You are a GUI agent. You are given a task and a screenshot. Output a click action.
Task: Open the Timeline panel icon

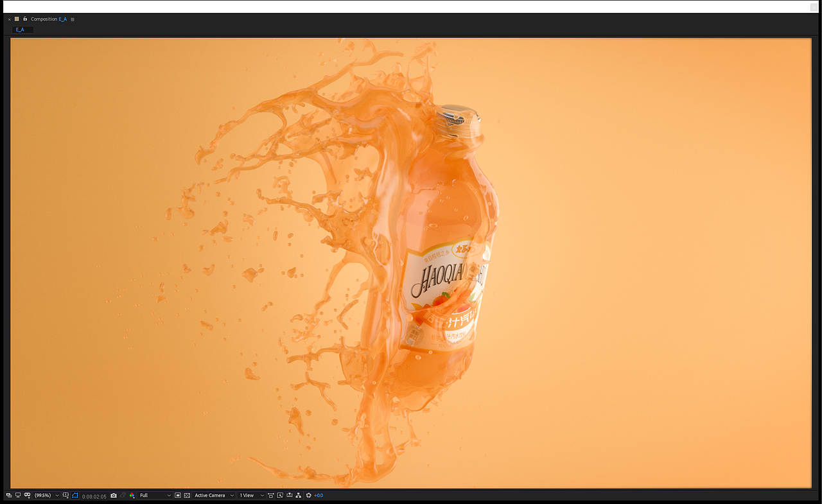click(289, 495)
